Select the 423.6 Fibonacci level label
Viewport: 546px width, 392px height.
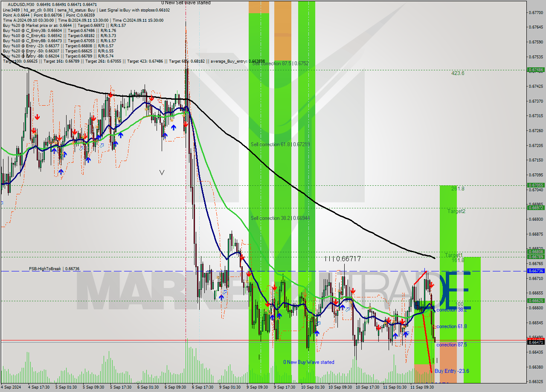(458, 73)
